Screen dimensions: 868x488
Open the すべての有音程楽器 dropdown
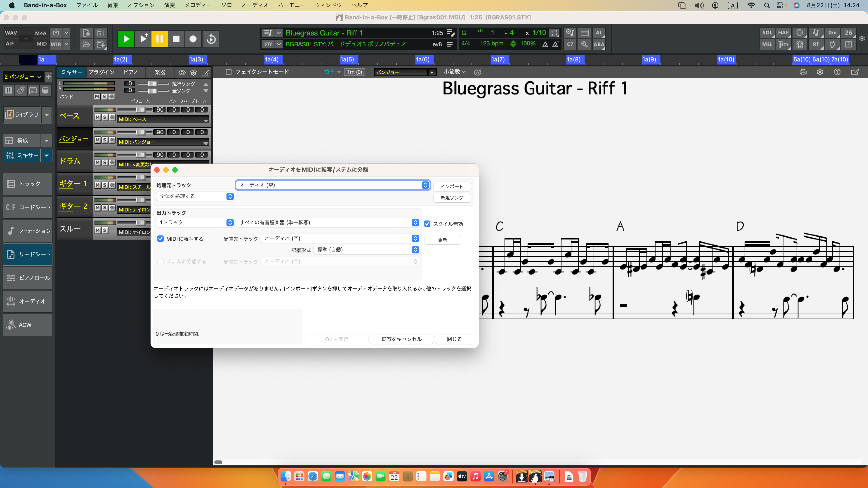click(x=328, y=223)
